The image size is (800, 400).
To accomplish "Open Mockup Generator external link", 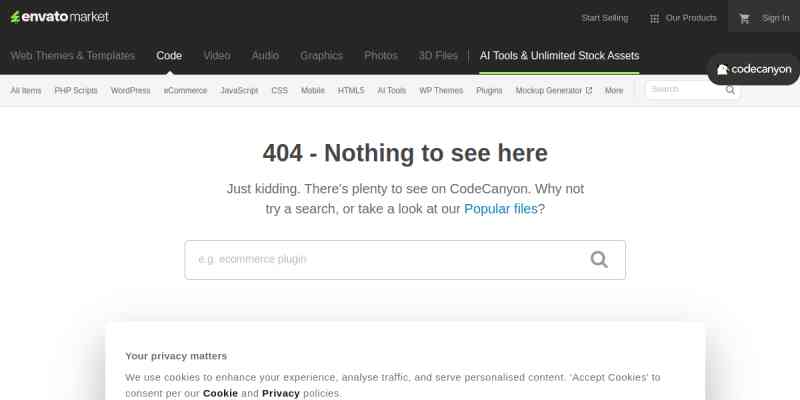I will 553,90.
